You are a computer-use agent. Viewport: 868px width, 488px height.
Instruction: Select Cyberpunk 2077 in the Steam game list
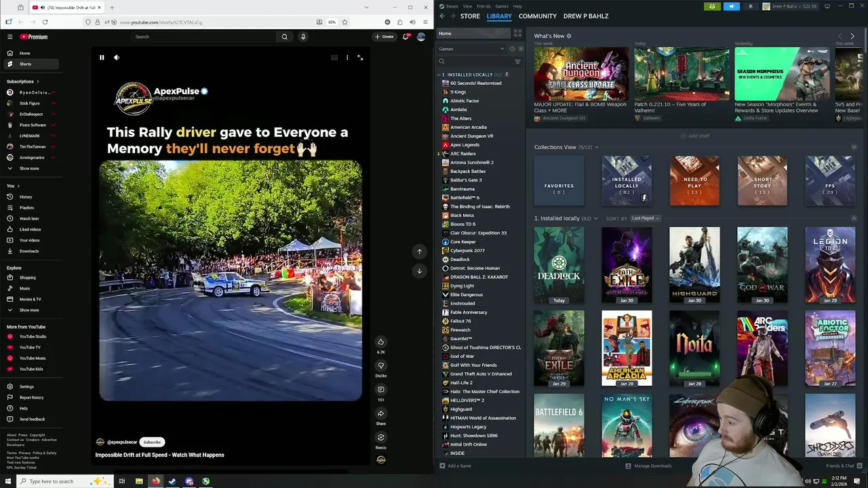point(467,250)
